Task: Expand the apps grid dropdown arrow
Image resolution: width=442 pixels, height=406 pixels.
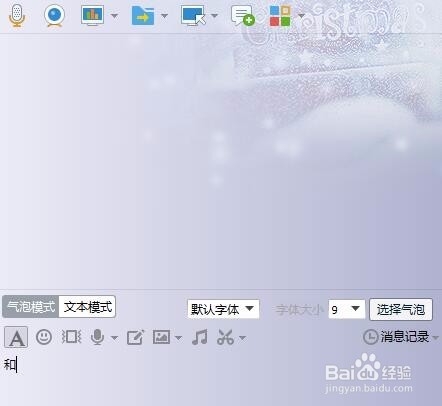Action: (x=301, y=16)
